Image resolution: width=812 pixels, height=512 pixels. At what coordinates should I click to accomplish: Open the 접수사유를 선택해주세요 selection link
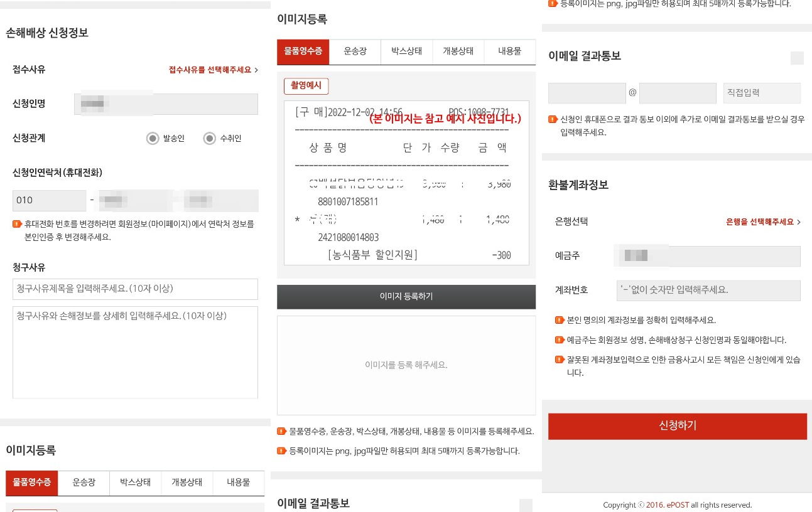pyautogui.click(x=210, y=70)
